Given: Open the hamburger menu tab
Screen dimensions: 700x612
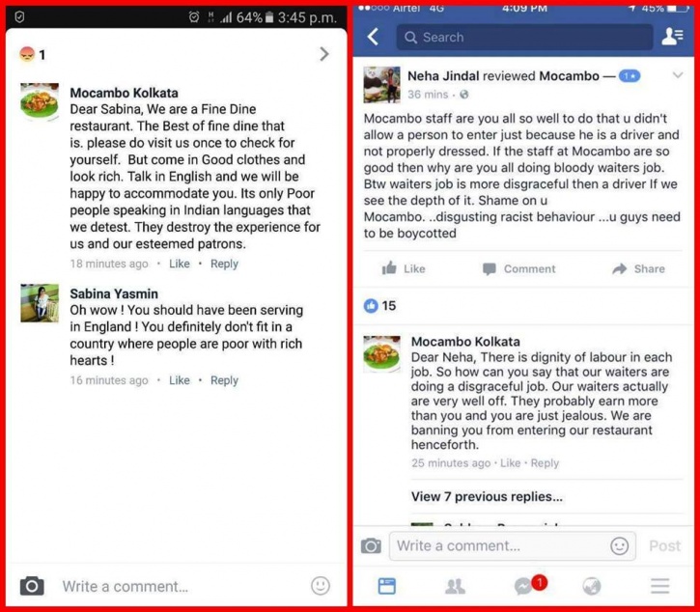Looking at the screenshot, I should point(659,586).
